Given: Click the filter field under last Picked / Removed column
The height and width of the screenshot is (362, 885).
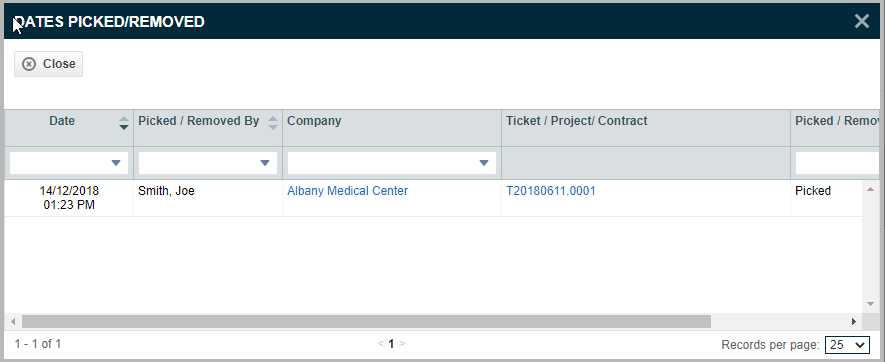Looking at the screenshot, I should pos(838,163).
